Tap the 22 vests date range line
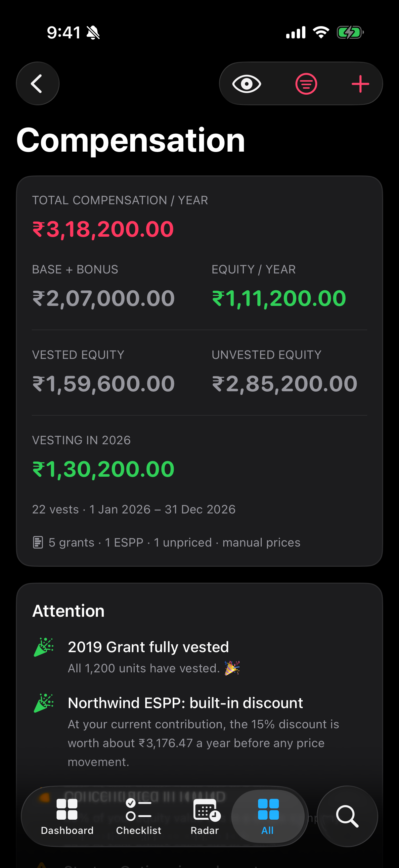 click(134, 509)
